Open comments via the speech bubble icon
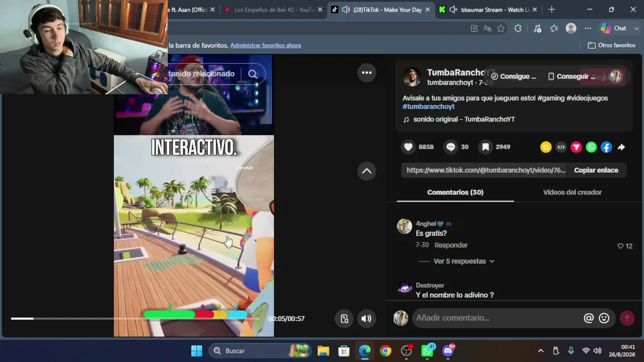 coord(451,147)
